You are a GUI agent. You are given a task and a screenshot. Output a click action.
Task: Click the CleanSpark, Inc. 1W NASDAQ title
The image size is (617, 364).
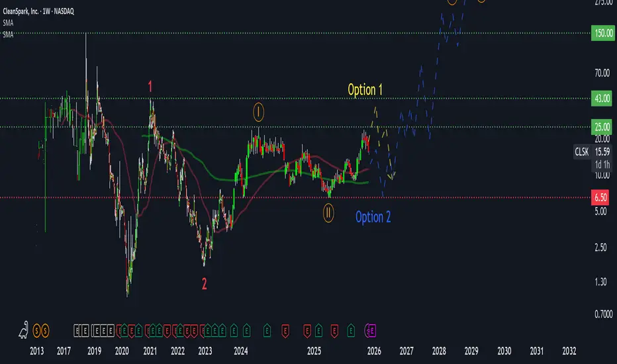[x=38, y=11]
